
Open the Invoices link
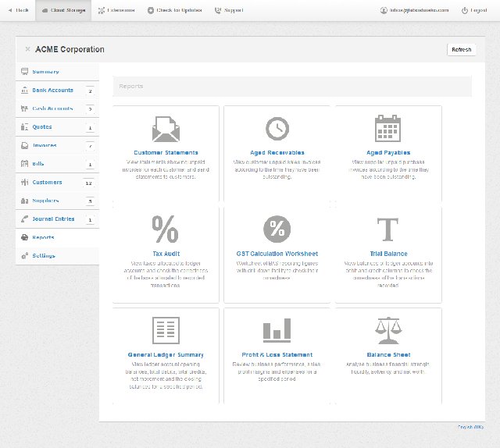(x=45, y=145)
